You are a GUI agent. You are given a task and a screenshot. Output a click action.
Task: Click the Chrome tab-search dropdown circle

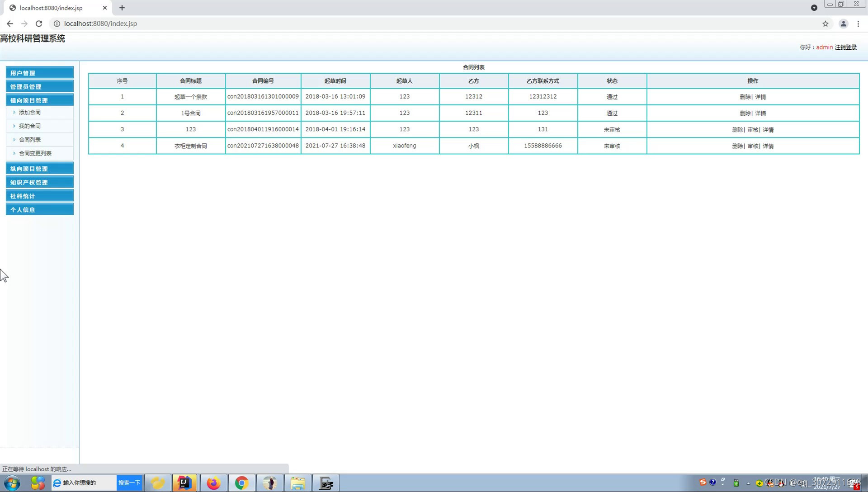(x=814, y=8)
